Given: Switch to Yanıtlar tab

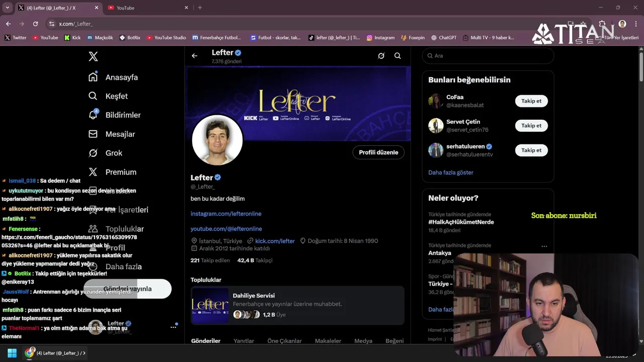Looking at the screenshot, I should coord(244,341).
